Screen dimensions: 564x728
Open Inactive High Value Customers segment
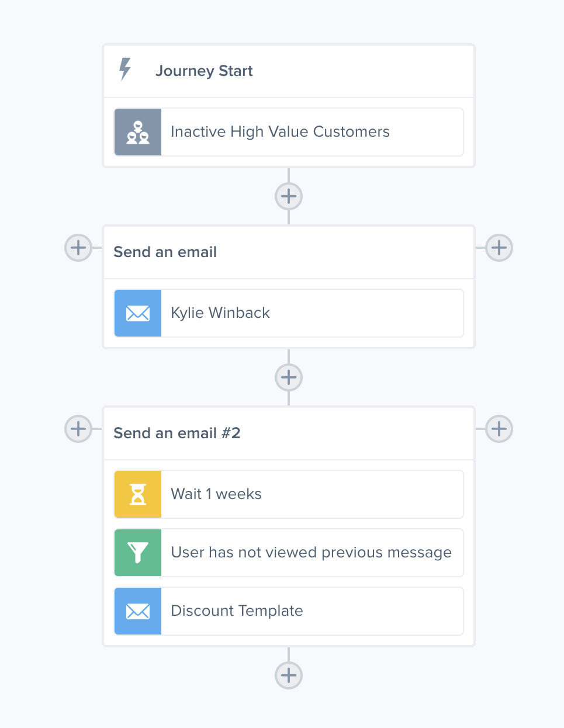[289, 132]
